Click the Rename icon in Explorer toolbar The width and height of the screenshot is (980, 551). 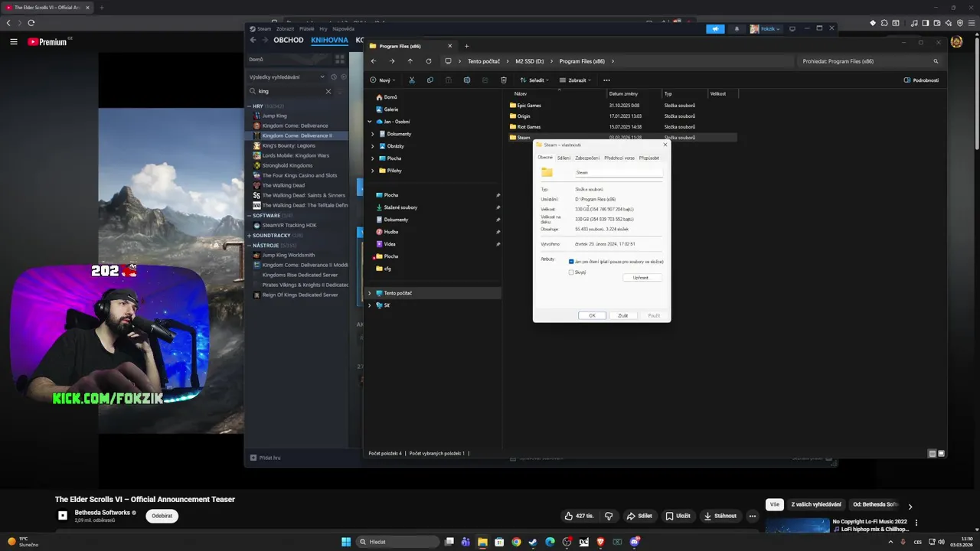[x=467, y=80]
